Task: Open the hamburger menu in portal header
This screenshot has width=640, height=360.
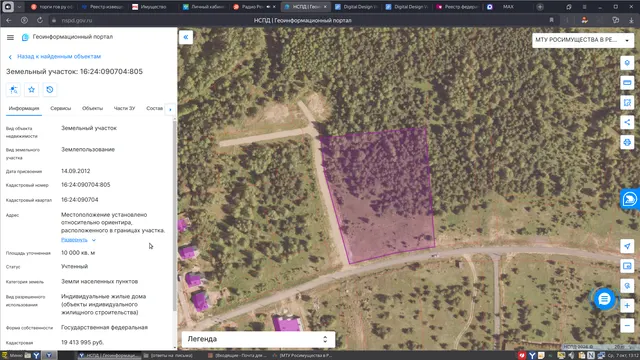Action: (10, 37)
